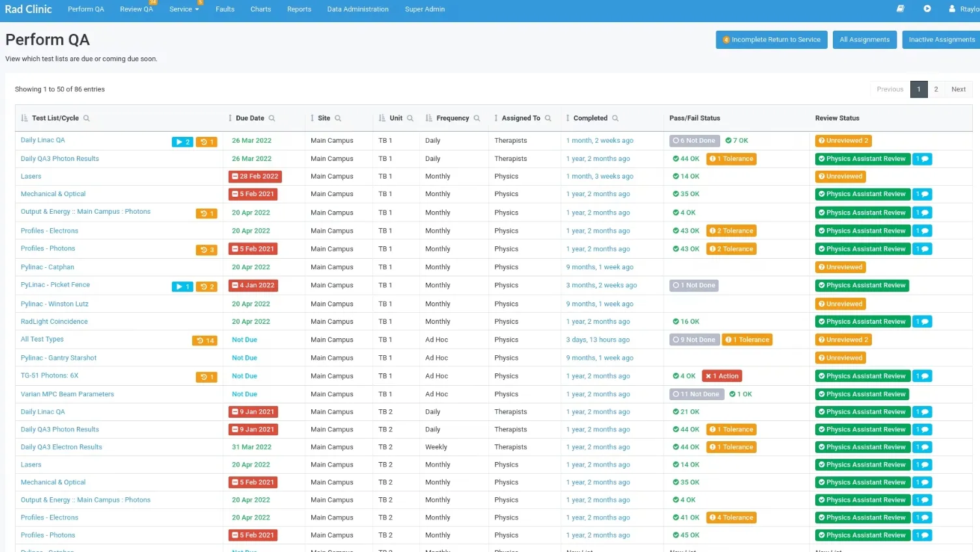Image resolution: width=980 pixels, height=552 pixels.
Task: Click blue in-progress badge on PyLinac - Picket Fence
Action: [182, 287]
